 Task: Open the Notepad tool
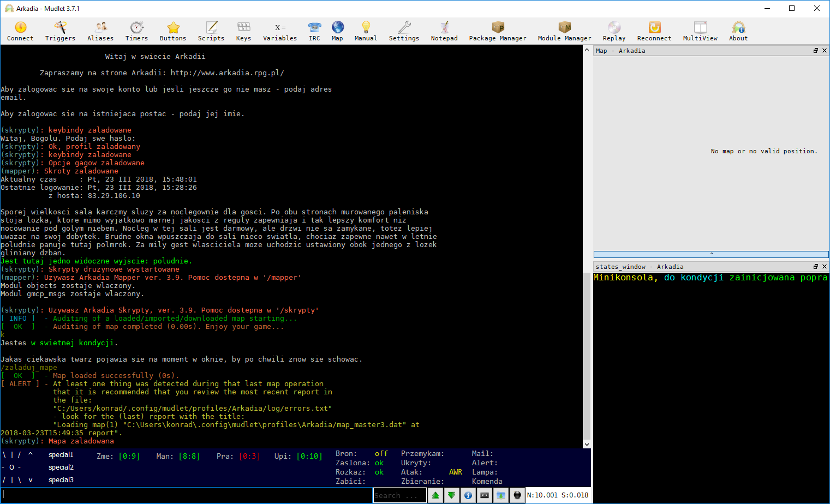point(444,31)
